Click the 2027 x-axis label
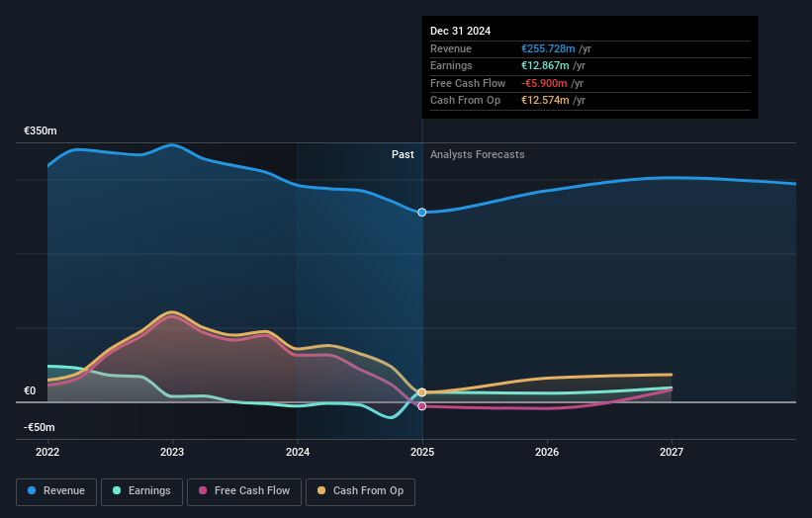 click(672, 452)
